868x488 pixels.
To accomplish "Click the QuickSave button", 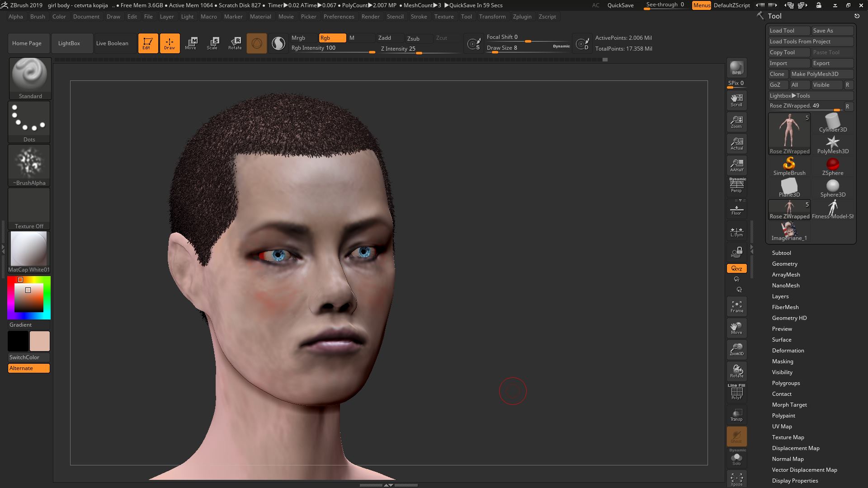I will (620, 5).
